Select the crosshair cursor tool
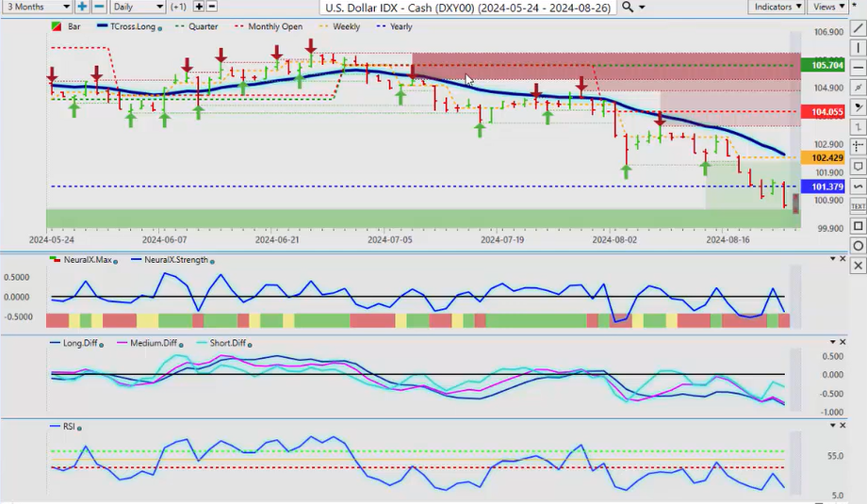 858,146
